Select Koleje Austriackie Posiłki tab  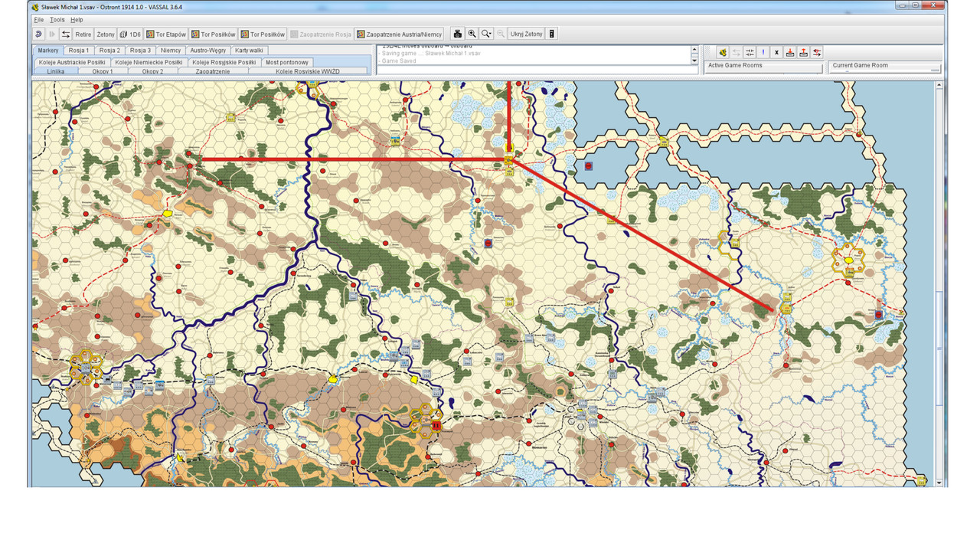click(x=72, y=62)
